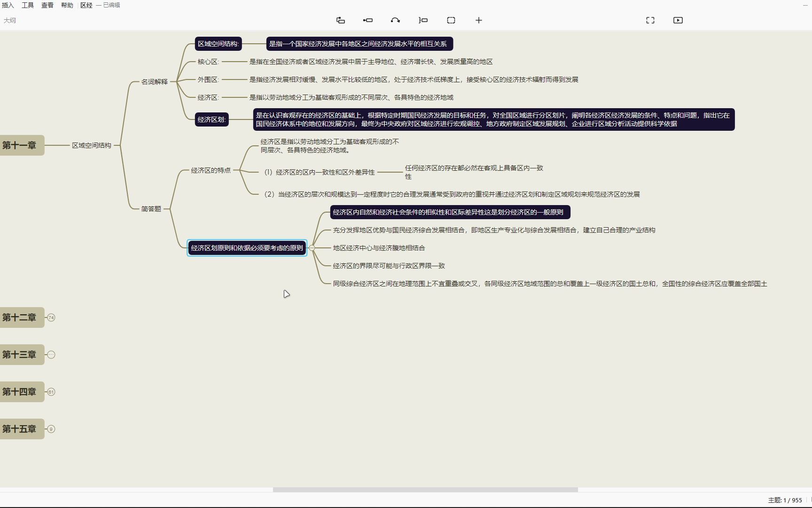
Task: Select the 经济区: node
Action: pos(208,97)
